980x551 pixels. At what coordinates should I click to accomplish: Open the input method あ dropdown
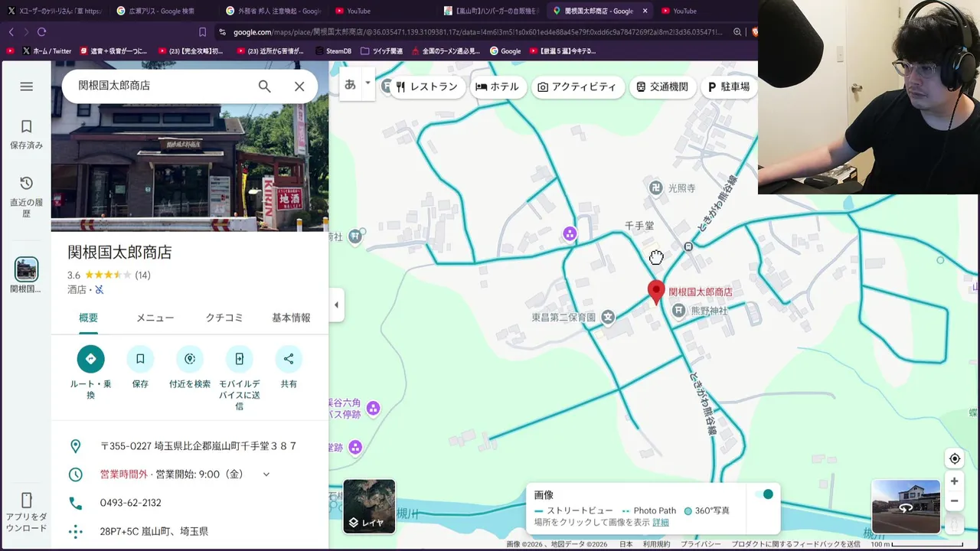point(367,83)
